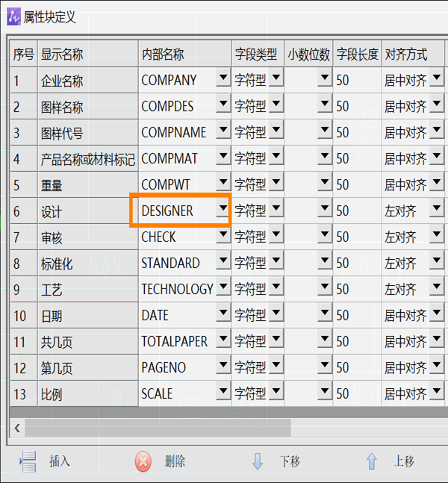Click the 小数位数 column header
448x483 pixels.
[308, 54]
